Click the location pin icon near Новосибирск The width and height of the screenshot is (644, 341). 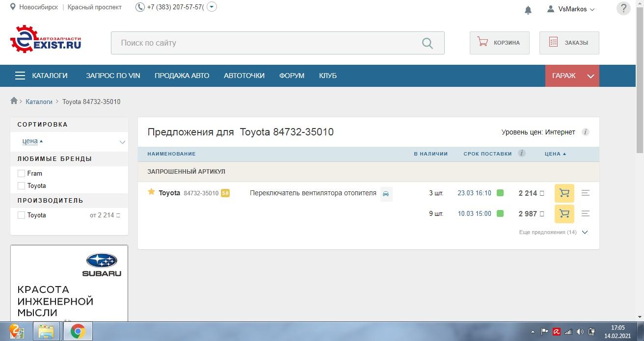click(x=13, y=7)
